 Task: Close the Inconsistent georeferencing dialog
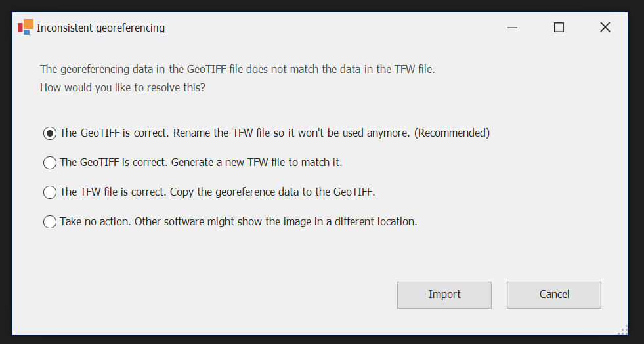pyautogui.click(x=605, y=28)
